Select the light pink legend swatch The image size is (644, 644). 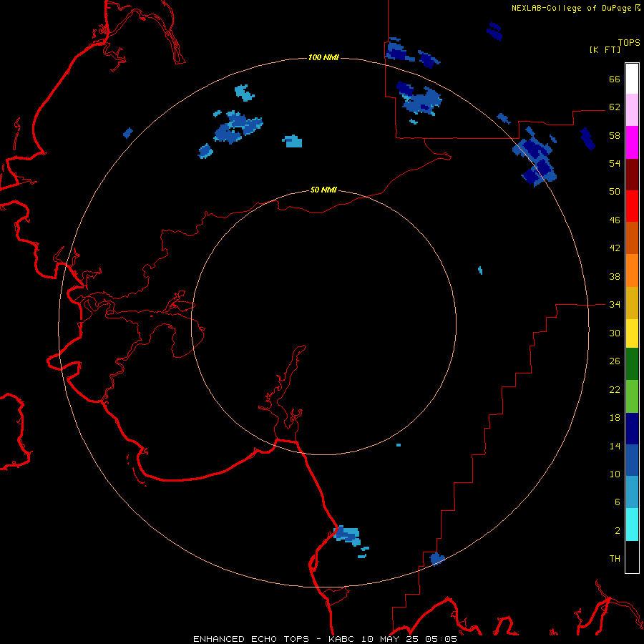pos(632,110)
